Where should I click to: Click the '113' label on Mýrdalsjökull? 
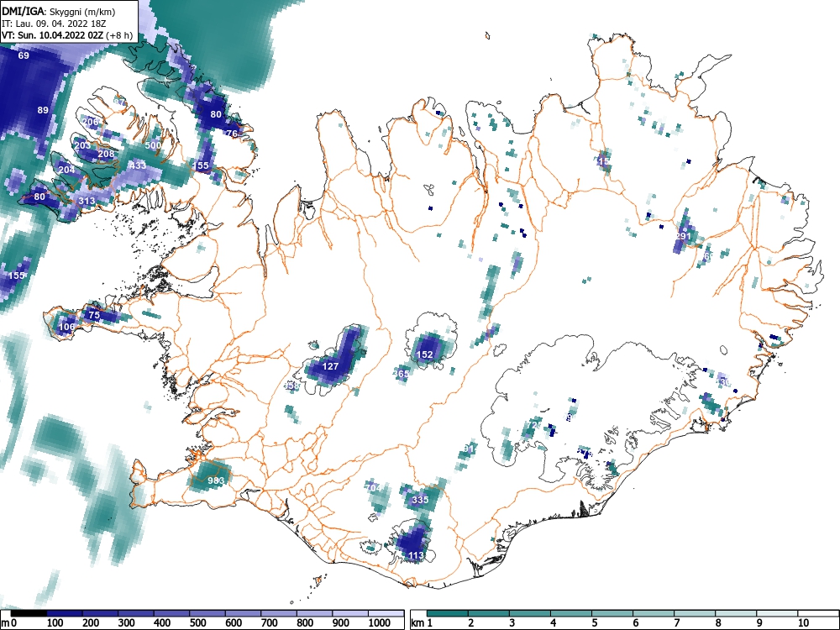coord(417,555)
